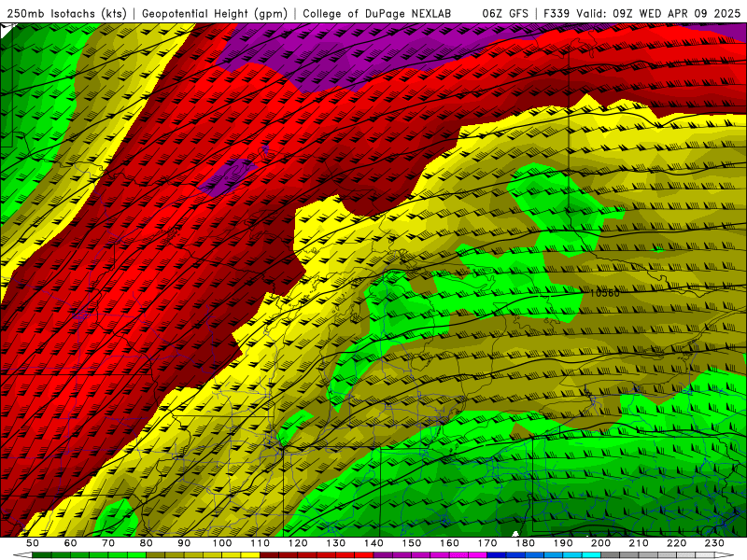Click the '60' color scale label

70,543
